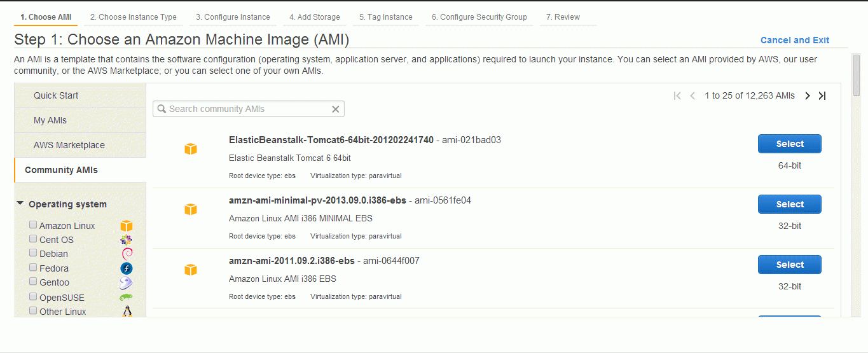Tick the Gentoo operating system checkbox
The height and width of the screenshot is (353, 868).
pyautogui.click(x=33, y=282)
